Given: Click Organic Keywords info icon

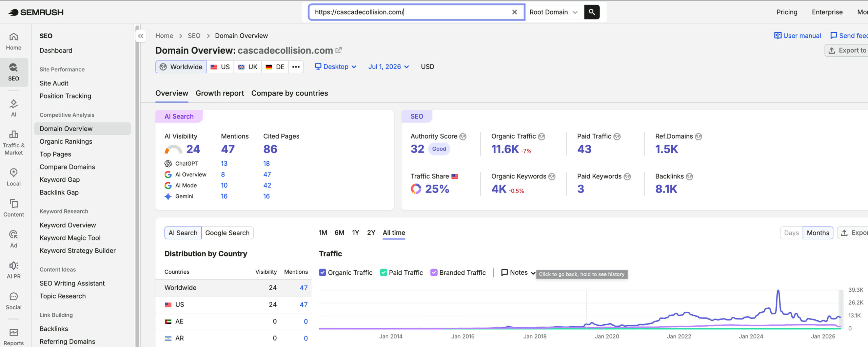Looking at the screenshot, I should click(552, 177).
